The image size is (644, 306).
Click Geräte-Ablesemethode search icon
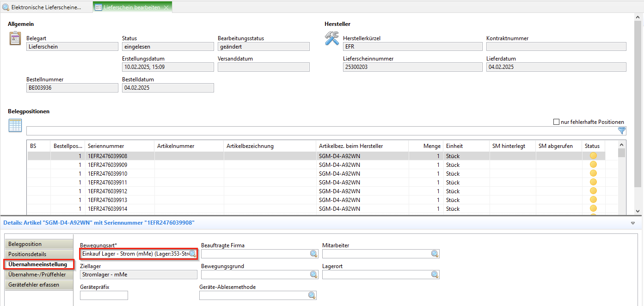(x=312, y=295)
